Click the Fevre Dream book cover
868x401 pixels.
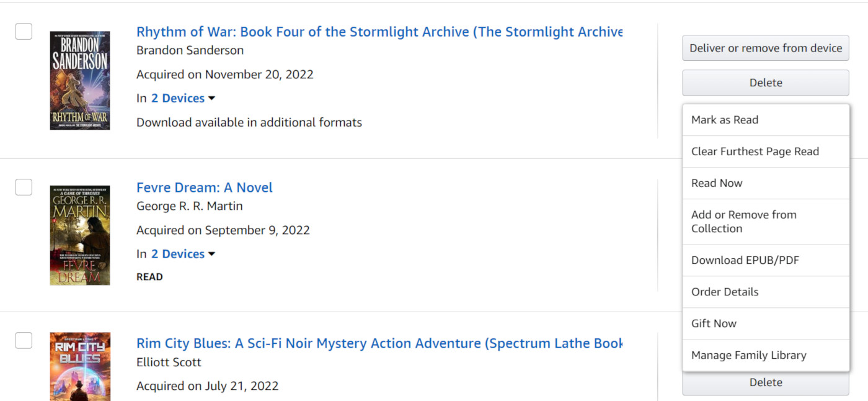[80, 235]
